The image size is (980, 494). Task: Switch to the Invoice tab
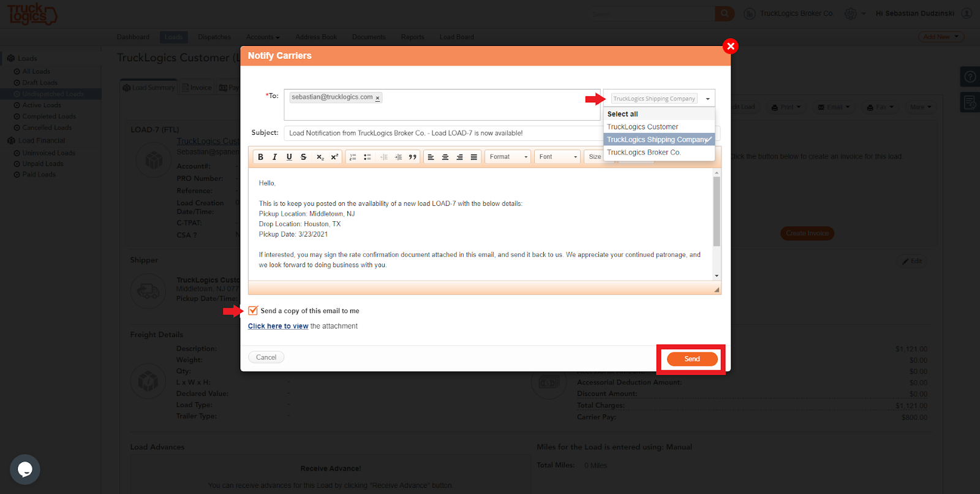click(x=197, y=88)
